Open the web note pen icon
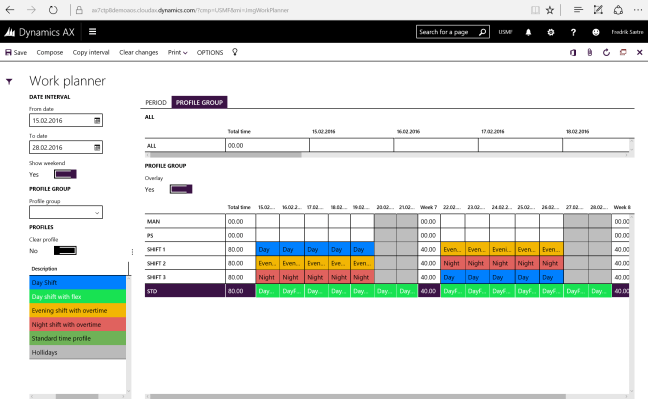Viewport: 648px width, 399px height. [598, 10]
